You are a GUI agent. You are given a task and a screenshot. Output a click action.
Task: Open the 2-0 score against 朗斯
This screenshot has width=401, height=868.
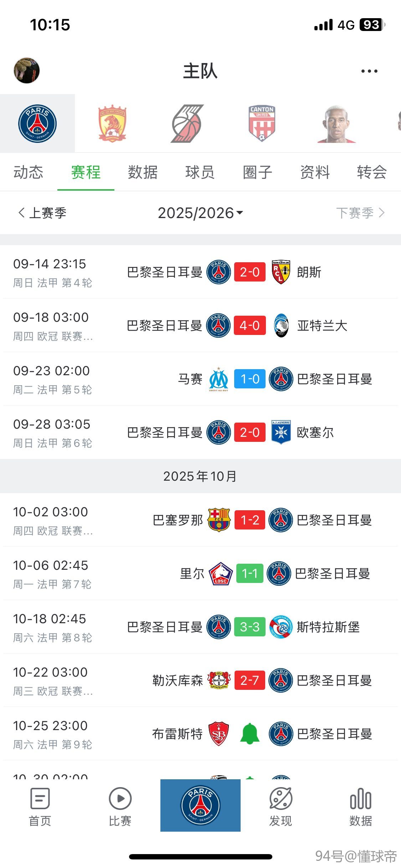[250, 272]
